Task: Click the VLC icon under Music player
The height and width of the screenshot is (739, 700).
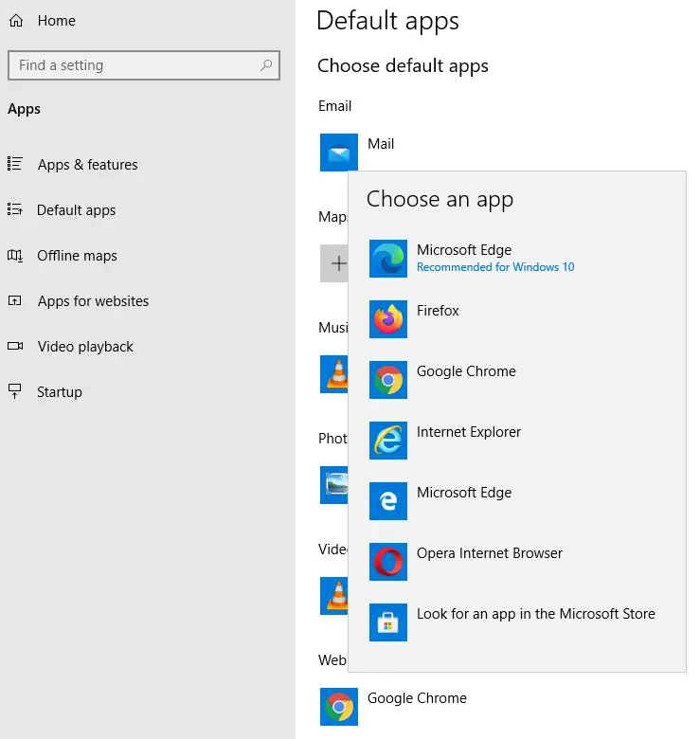Action: 334,374
